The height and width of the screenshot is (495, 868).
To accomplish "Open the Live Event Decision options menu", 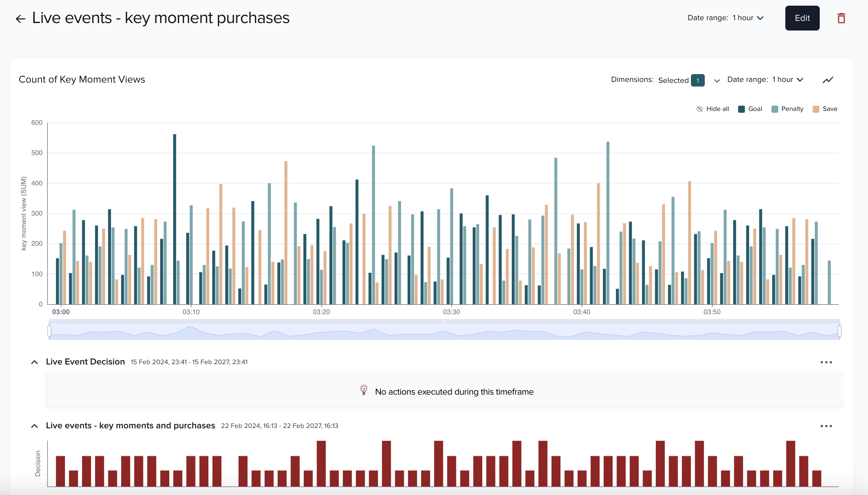I will click(x=826, y=362).
